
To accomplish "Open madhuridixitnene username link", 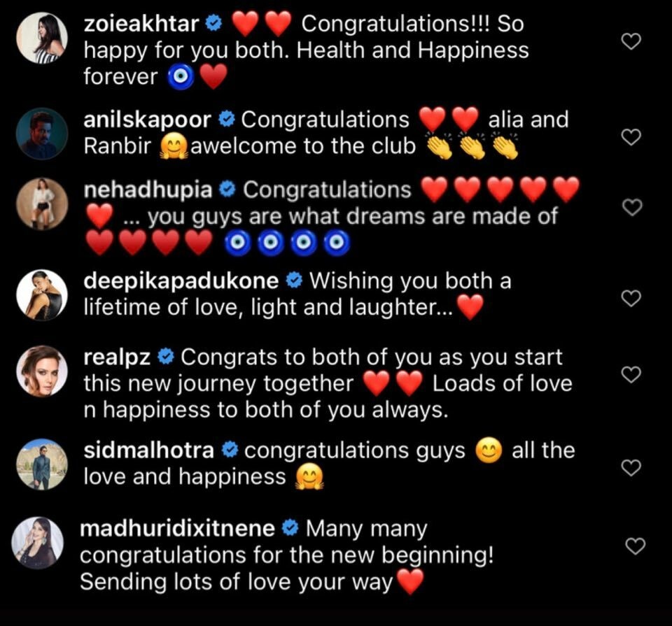I will (177, 528).
